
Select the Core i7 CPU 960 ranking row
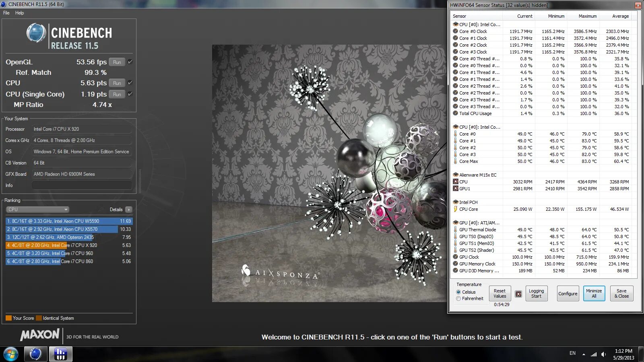pyautogui.click(x=68, y=253)
